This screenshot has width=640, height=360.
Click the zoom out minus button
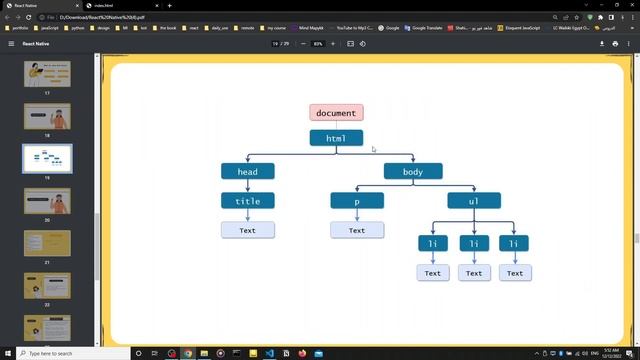(303, 44)
